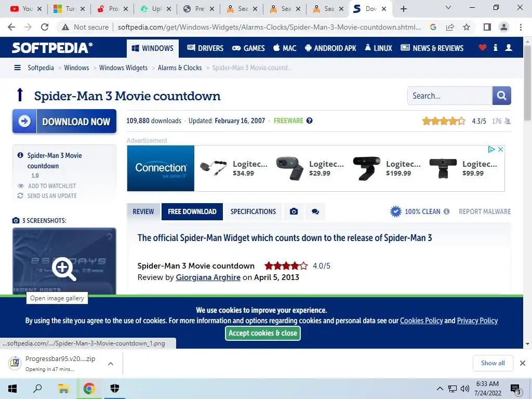The image size is (532, 399).
Task: Click the Windows Widgets breadcrumb link
Action: point(123,68)
